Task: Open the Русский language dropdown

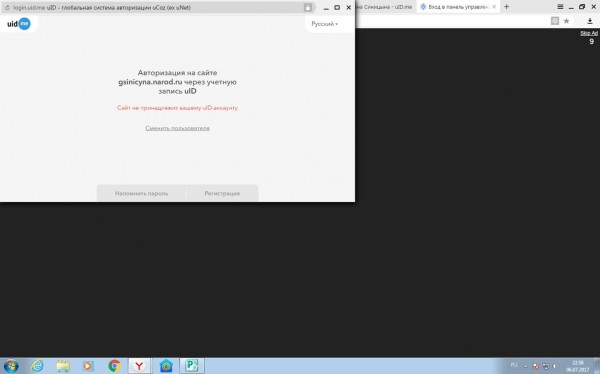Action: 324,24
